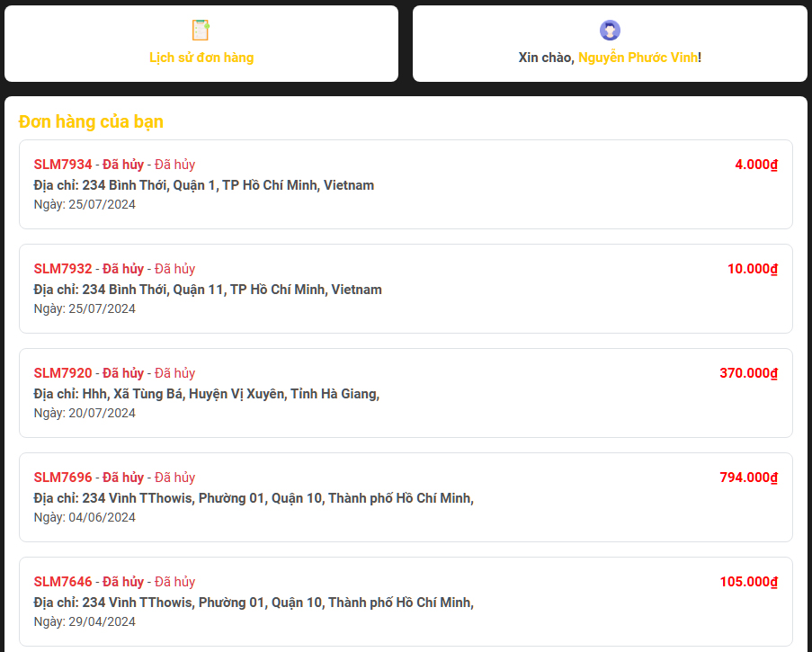Click the user avatar icon
The width and height of the screenshot is (812, 652).
pos(610,31)
